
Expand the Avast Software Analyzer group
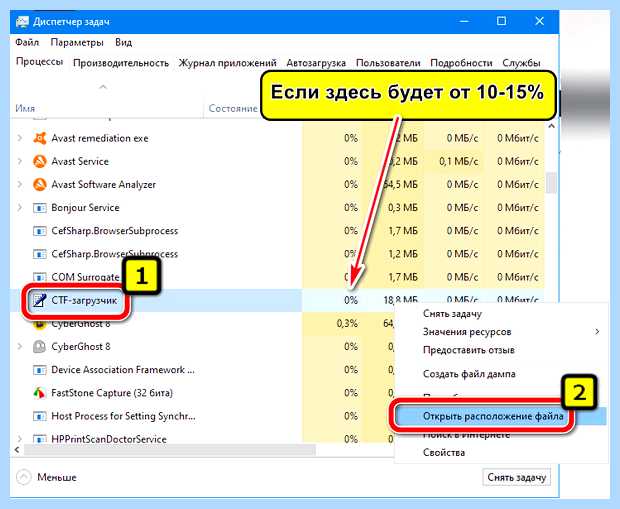coord(19,184)
